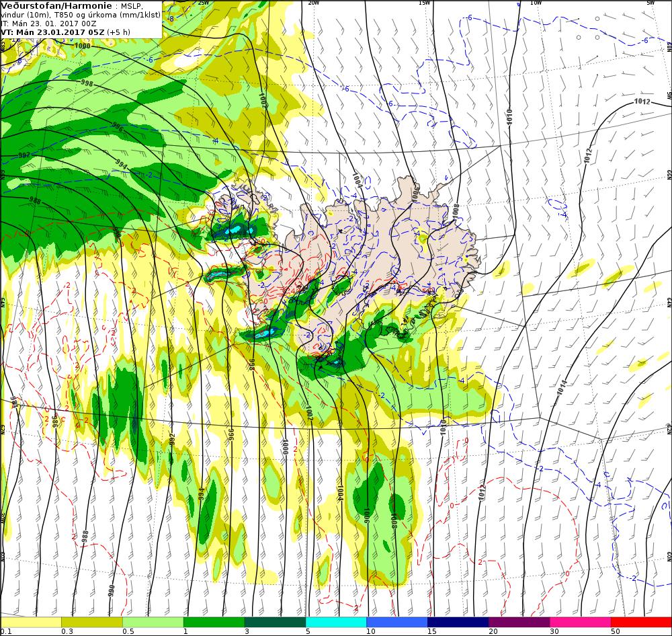Click the pale yellow 0.1–0.3 legend swatch
The height and width of the screenshot is (636, 672).
(31, 622)
